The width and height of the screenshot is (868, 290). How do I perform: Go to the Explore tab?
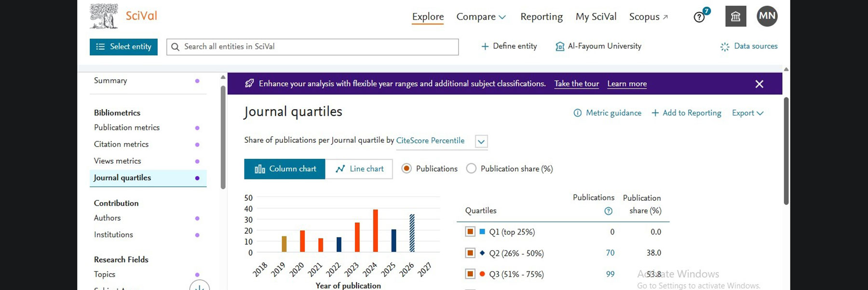pyautogui.click(x=428, y=17)
